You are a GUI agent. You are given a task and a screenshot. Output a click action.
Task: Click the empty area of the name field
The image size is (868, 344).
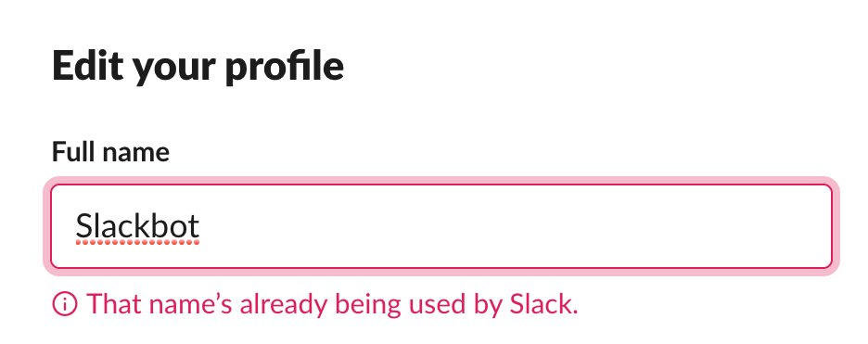pos(515,226)
